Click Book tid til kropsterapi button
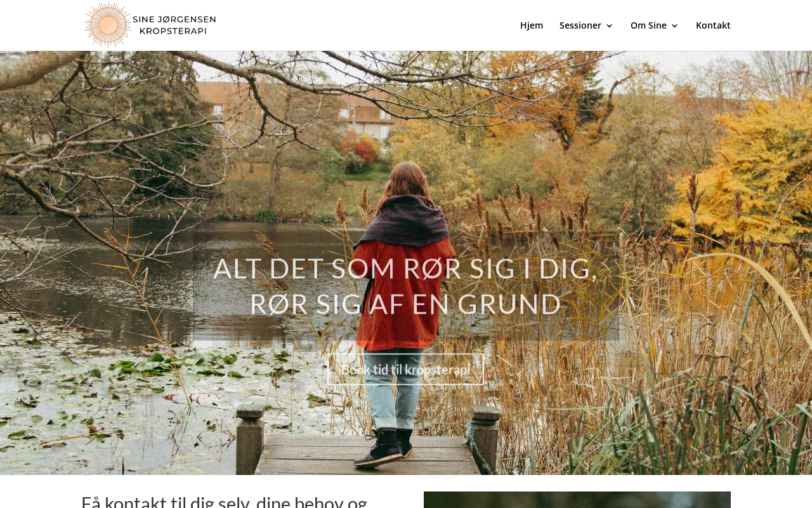The image size is (812, 508). (405, 369)
